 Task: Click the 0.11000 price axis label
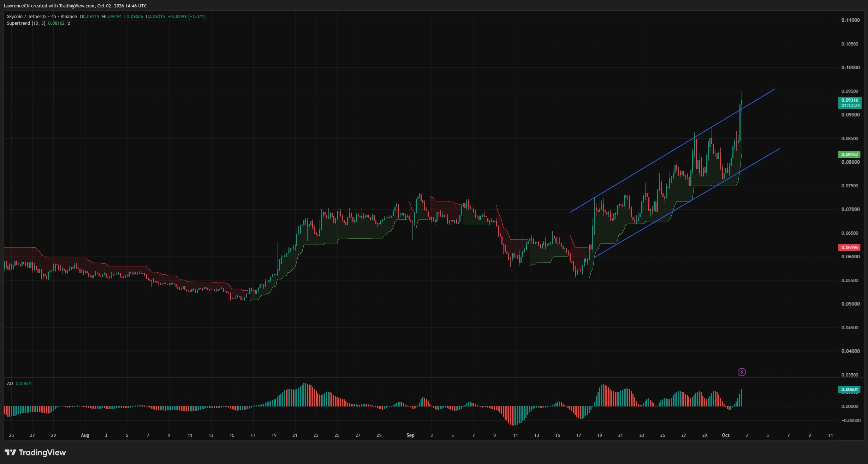[850, 20]
